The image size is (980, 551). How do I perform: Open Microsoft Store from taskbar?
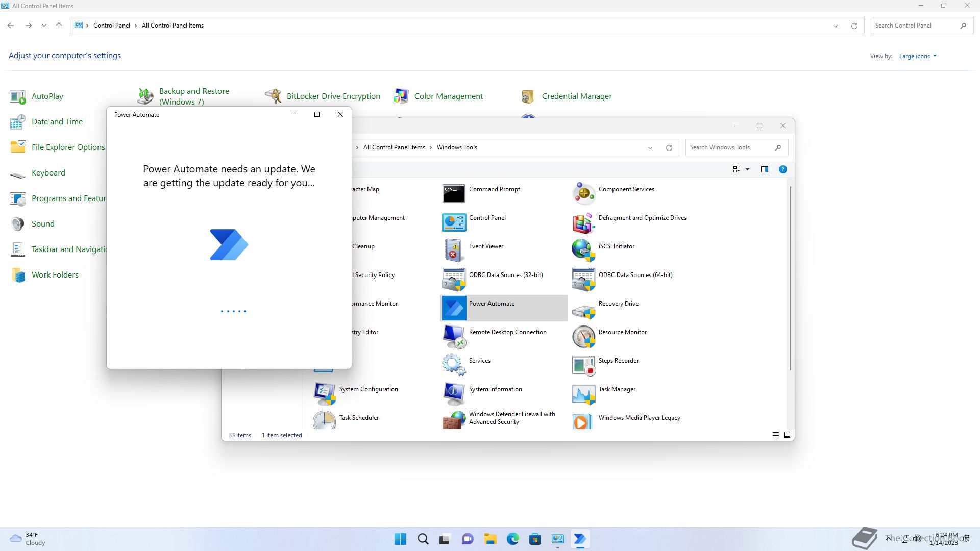click(535, 539)
